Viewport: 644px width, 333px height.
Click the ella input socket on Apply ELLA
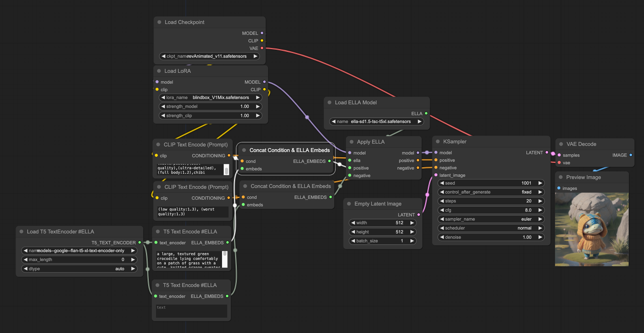350,160
